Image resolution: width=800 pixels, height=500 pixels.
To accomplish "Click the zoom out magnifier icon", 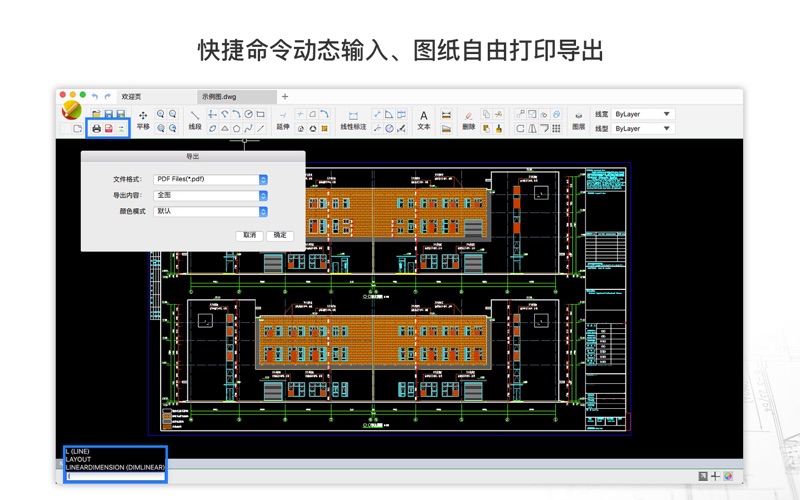I will (172, 114).
